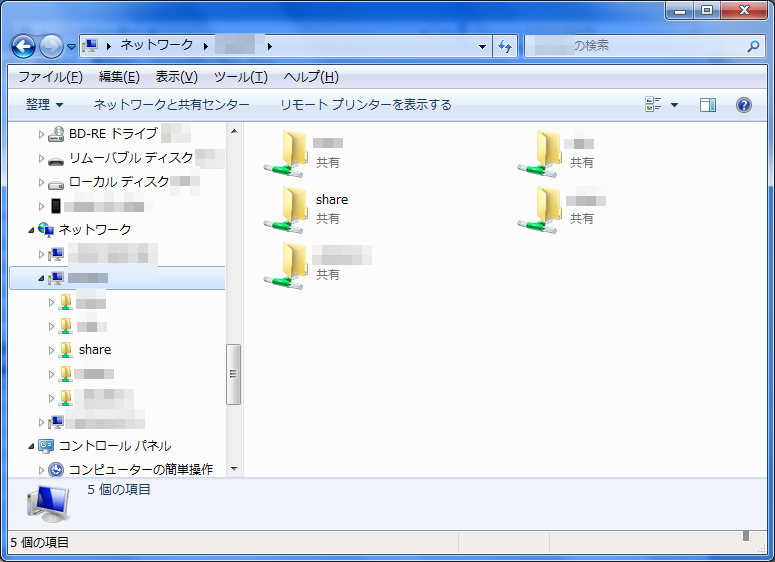Click the Forward navigation arrow button
775x562 pixels.
[x=50, y=46]
